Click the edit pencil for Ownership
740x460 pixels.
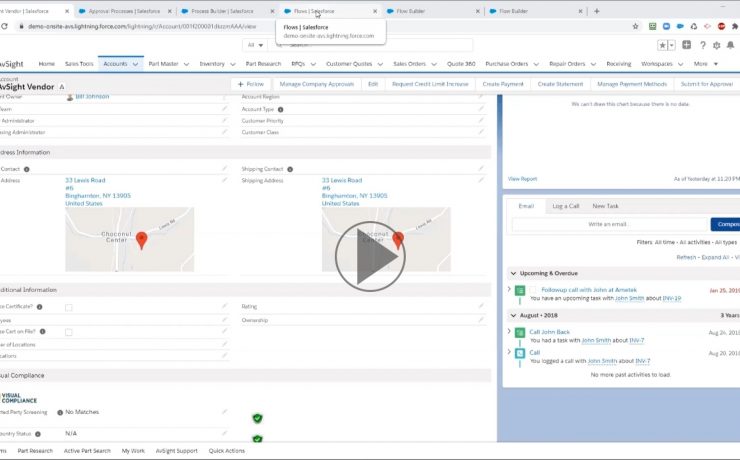coord(481,319)
